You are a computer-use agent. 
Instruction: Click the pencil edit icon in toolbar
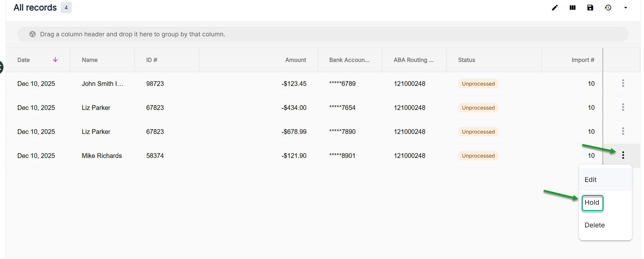(x=555, y=8)
